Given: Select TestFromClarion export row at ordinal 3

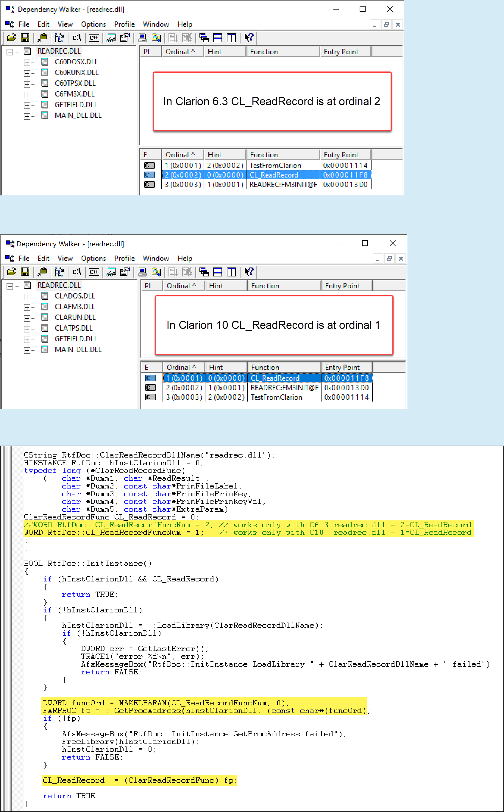Looking at the screenshot, I should pyautogui.click(x=276, y=397).
